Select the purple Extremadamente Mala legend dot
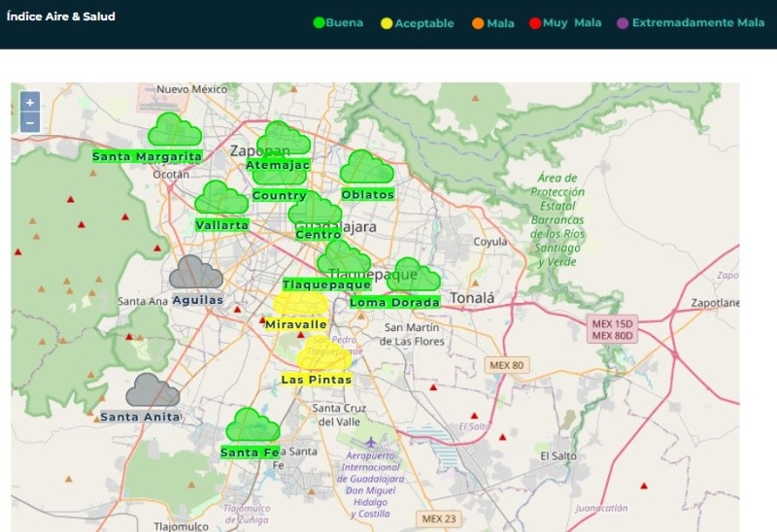Viewport: 777px width, 532px height. [623, 23]
